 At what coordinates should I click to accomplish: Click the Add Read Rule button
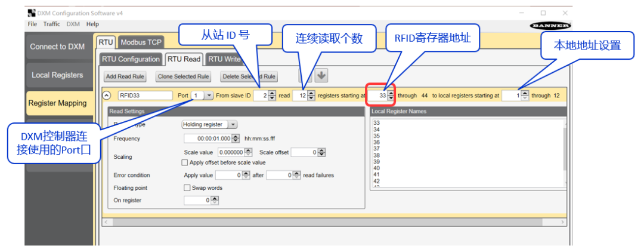click(x=125, y=76)
